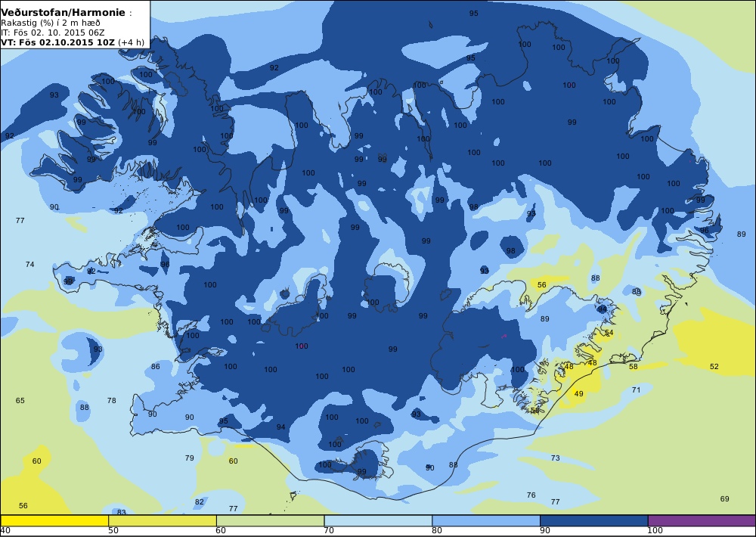Screen dimensions: 756x537
Task: Select the humidity value 71 on the map
Action: (x=636, y=390)
